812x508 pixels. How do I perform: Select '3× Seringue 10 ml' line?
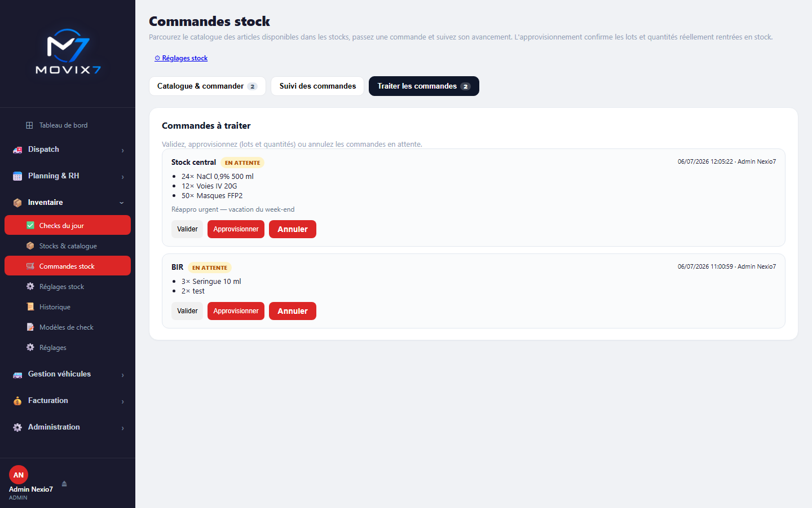tap(211, 281)
